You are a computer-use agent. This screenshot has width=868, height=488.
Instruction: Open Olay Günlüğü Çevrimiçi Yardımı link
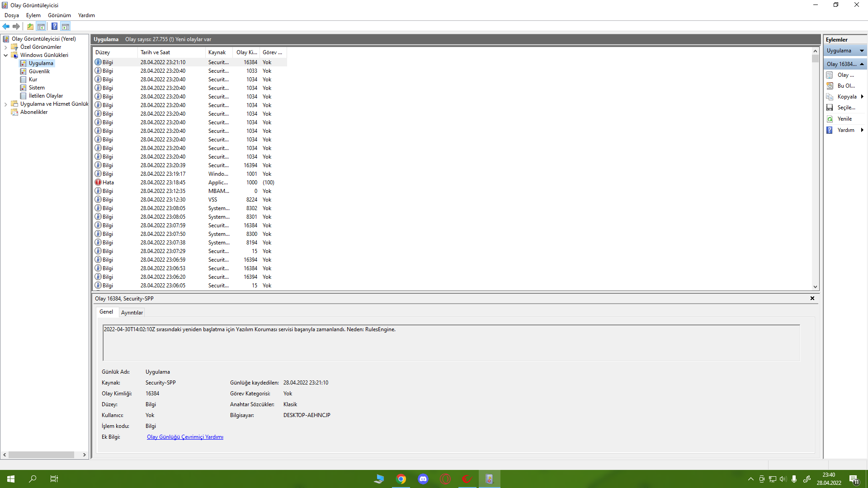pyautogui.click(x=185, y=437)
